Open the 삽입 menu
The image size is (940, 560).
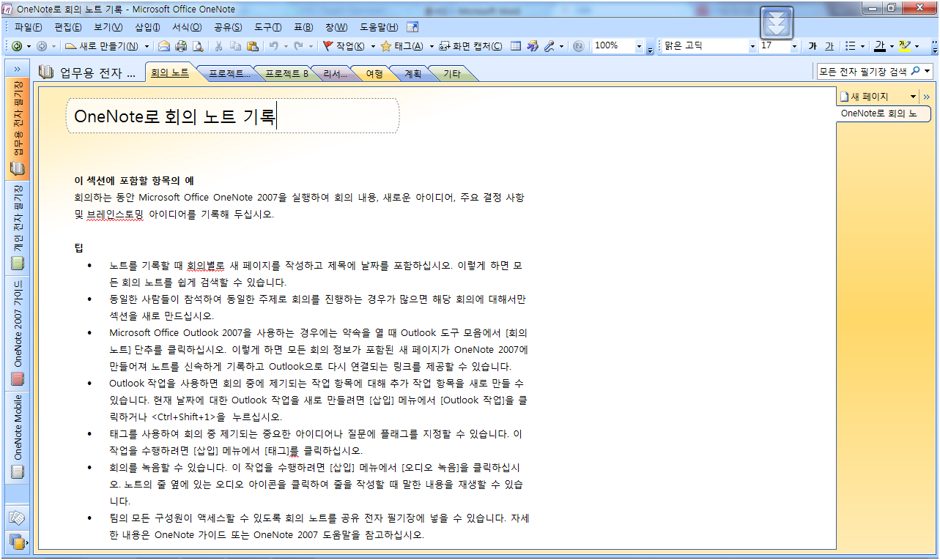[x=147, y=27]
